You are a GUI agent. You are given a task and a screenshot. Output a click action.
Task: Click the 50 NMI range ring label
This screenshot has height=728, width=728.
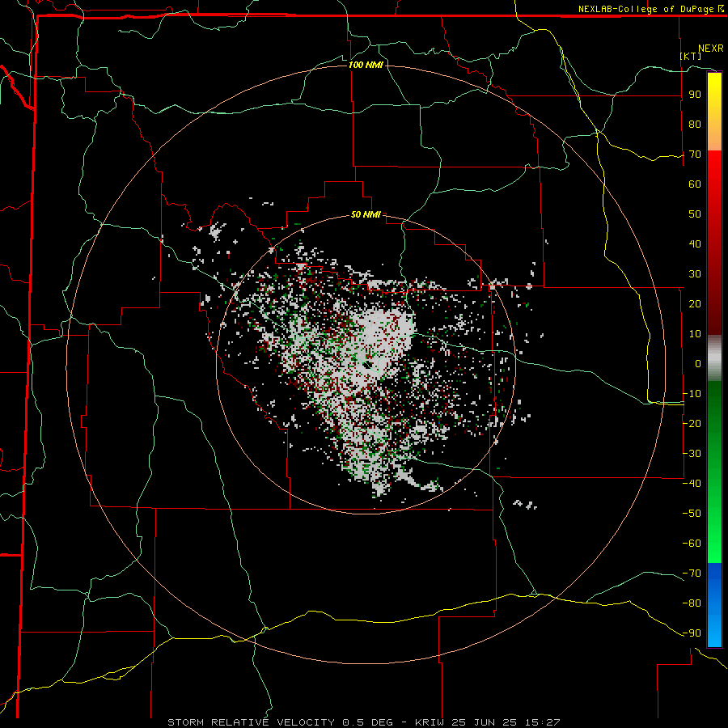point(366,214)
